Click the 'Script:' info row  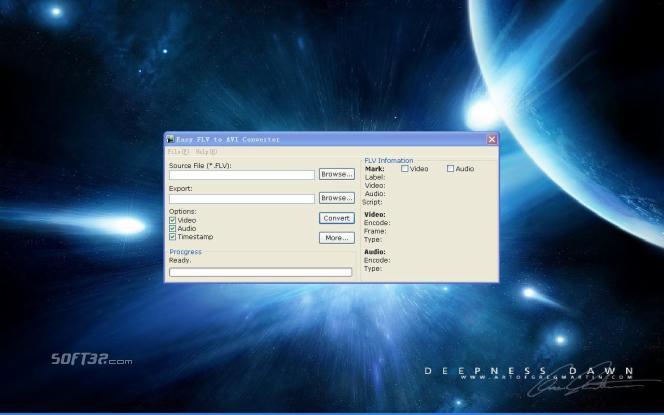pyautogui.click(x=372, y=202)
